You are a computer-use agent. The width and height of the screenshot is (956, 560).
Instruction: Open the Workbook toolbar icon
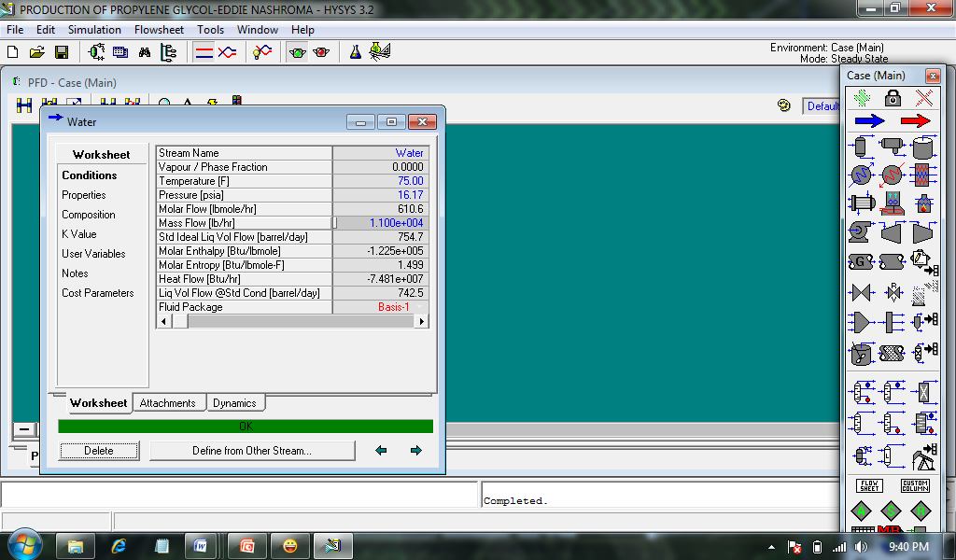(120, 52)
